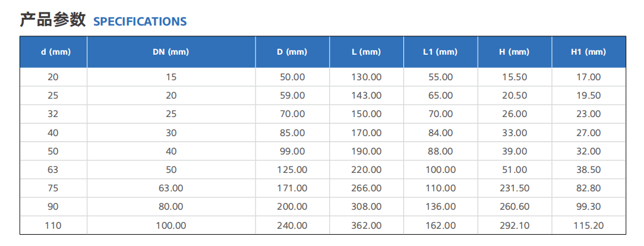Select the DN (mm) column header
This screenshot has width=644, height=246.
click(x=171, y=52)
